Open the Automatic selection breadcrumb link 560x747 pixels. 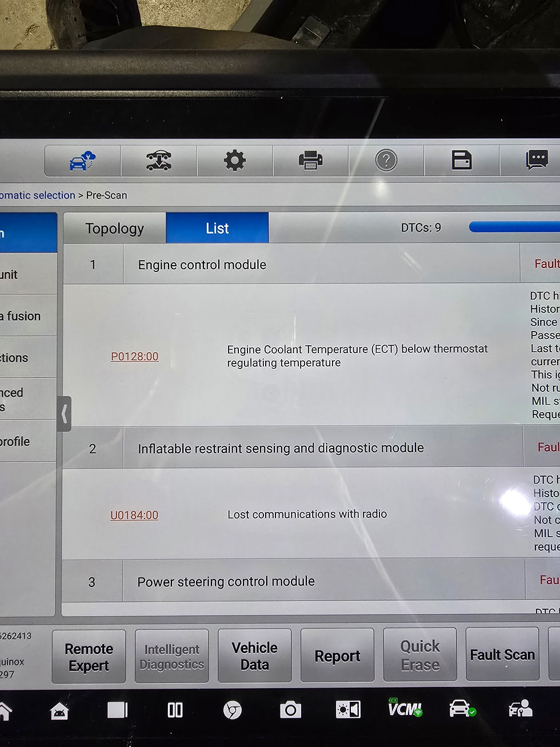pyautogui.click(x=38, y=195)
